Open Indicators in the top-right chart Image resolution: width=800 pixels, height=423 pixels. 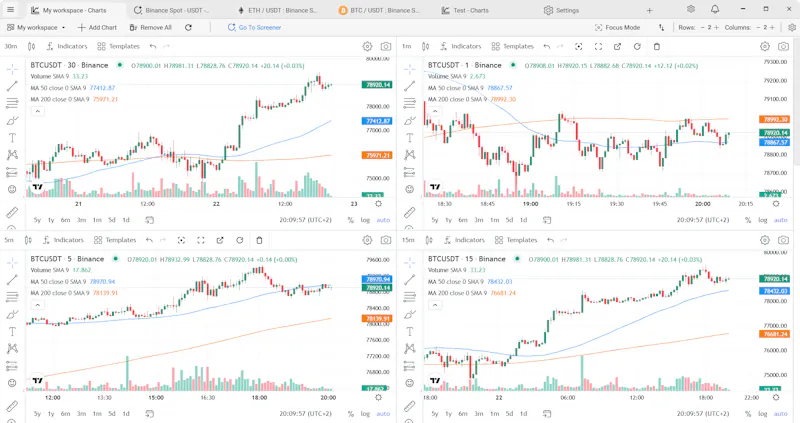point(461,46)
